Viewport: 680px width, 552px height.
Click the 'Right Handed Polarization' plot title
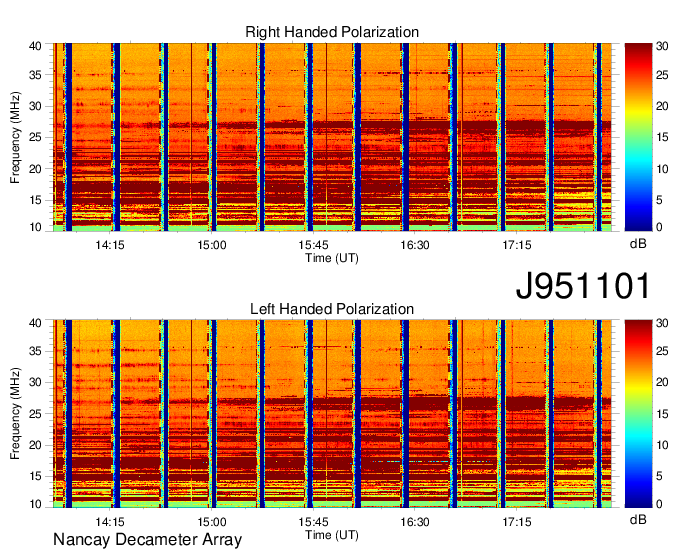click(332, 32)
